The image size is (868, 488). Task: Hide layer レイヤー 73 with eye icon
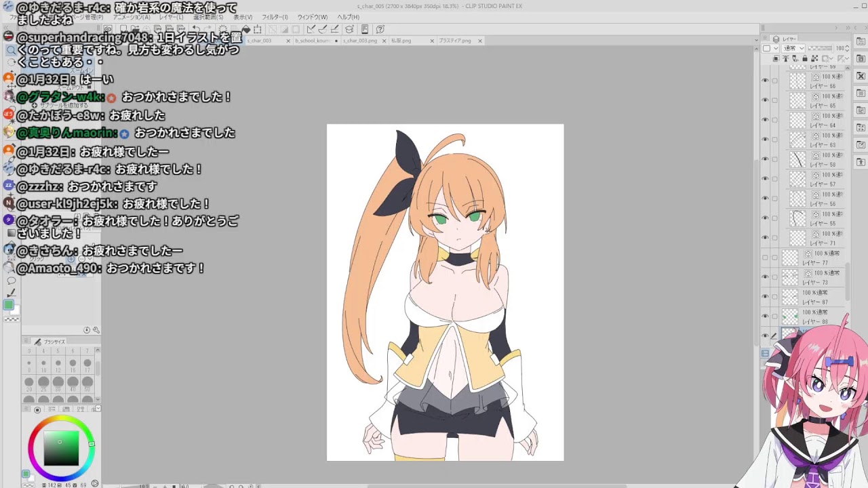[x=766, y=277]
